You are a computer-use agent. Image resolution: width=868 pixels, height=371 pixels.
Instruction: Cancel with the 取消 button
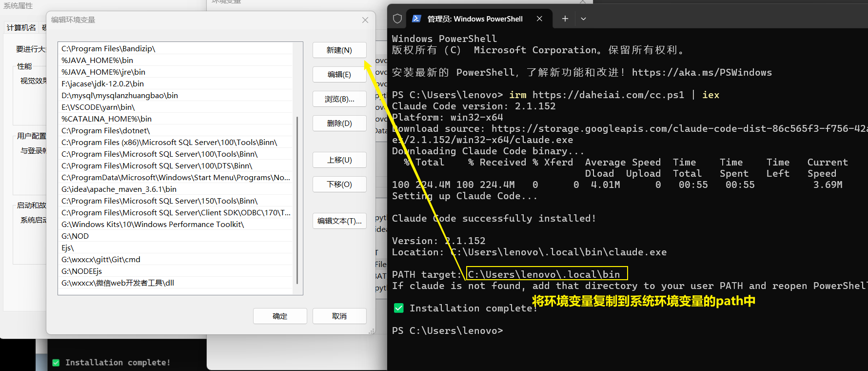point(339,316)
